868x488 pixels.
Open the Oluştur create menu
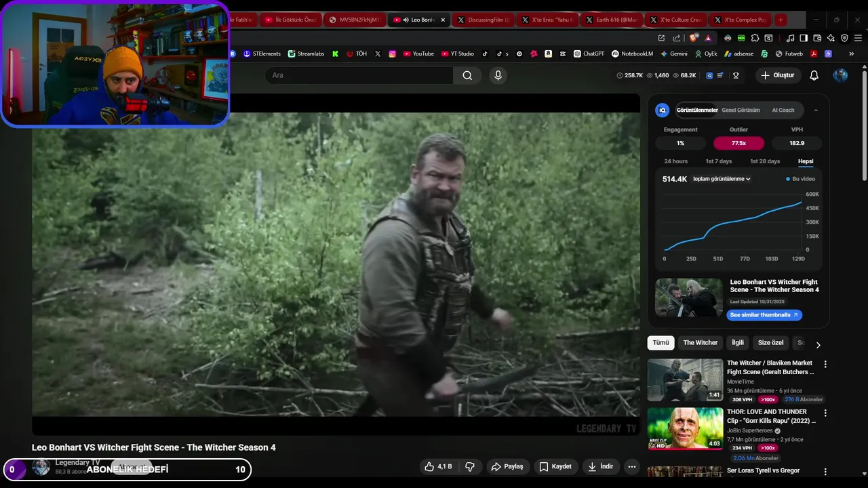778,75
